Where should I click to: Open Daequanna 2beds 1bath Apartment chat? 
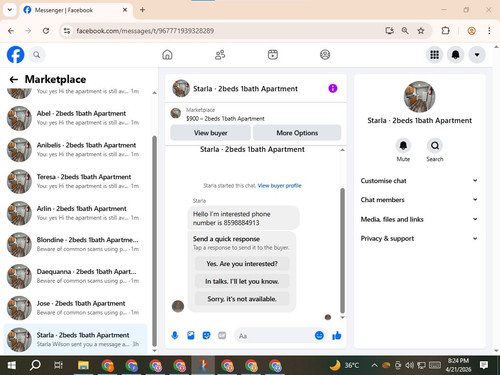(76, 276)
